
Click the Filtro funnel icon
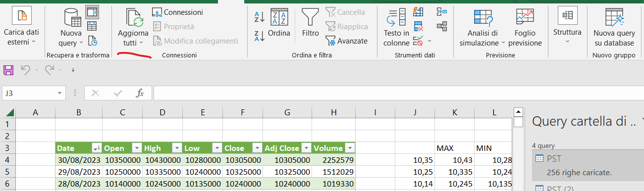click(311, 17)
